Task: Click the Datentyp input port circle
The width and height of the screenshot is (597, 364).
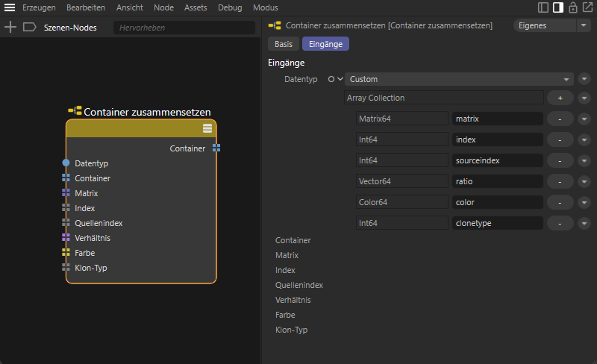Action: point(66,163)
